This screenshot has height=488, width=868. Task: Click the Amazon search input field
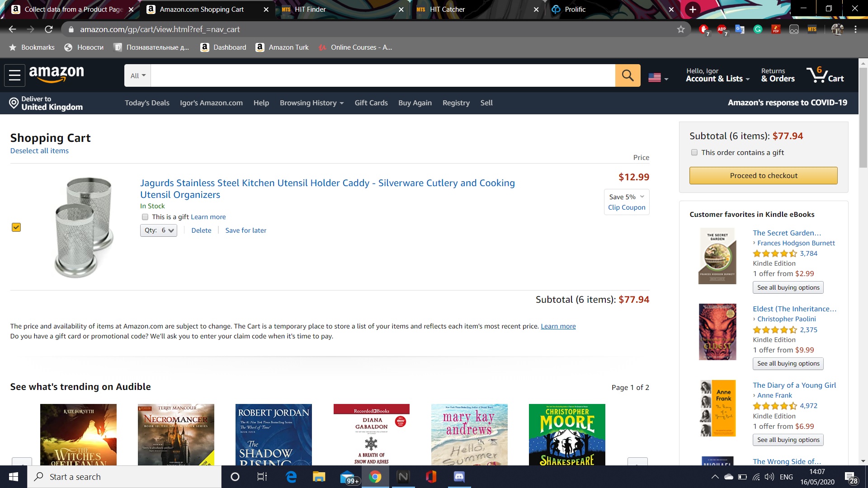tap(382, 75)
